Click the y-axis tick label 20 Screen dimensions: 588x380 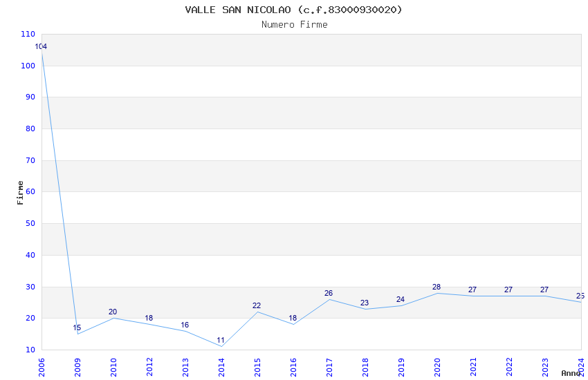(x=30, y=319)
